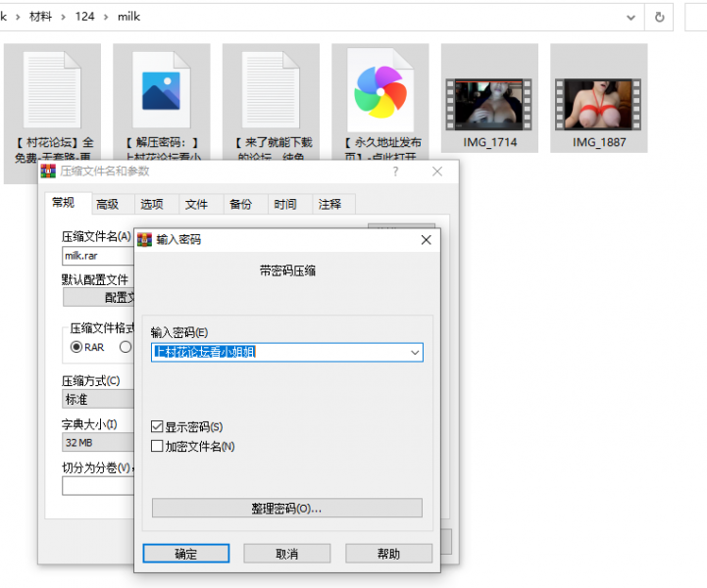Open the Explorer address bar history chevron
707x588 pixels.
point(631,18)
